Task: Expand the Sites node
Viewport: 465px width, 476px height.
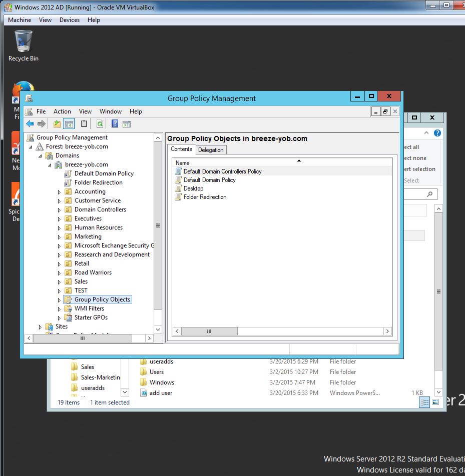Action: (40, 327)
